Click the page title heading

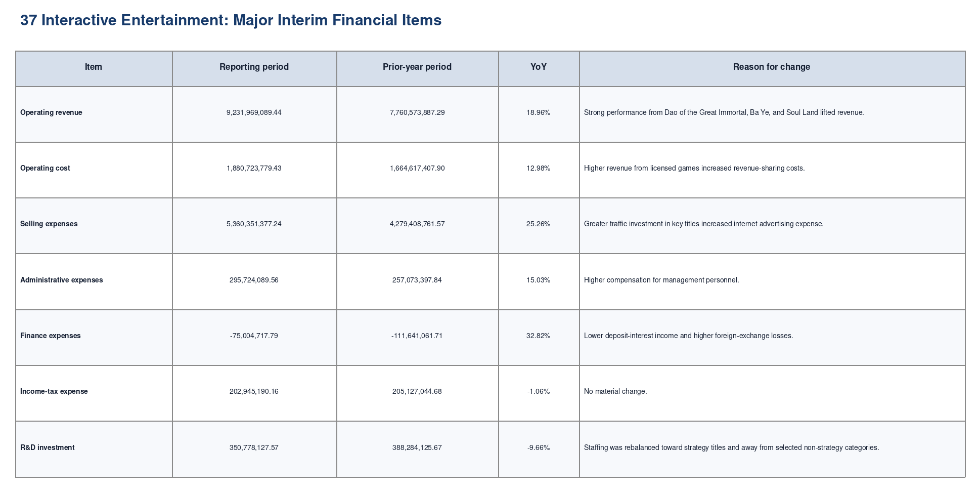pos(231,20)
